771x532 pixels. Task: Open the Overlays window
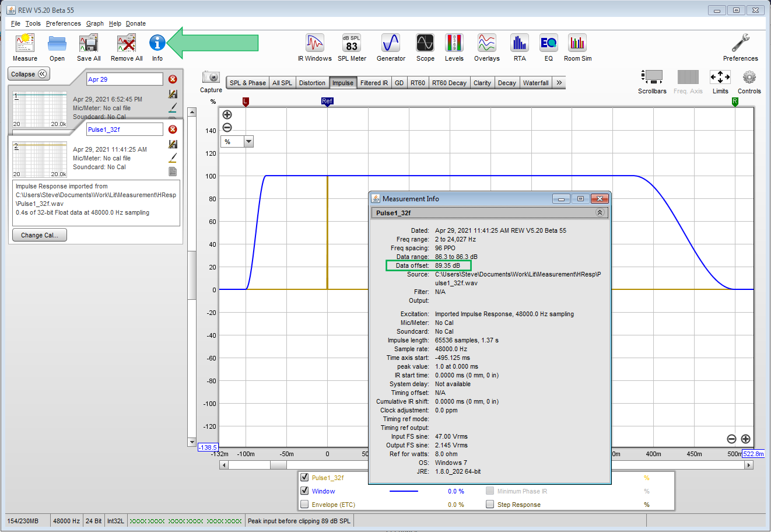pyautogui.click(x=487, y=43)
